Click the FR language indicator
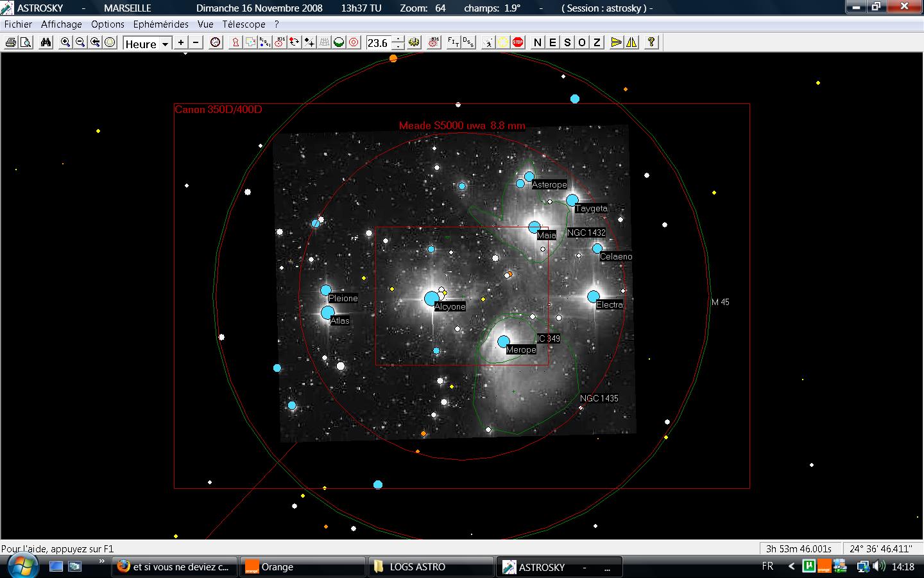 [x=767, y=566]
